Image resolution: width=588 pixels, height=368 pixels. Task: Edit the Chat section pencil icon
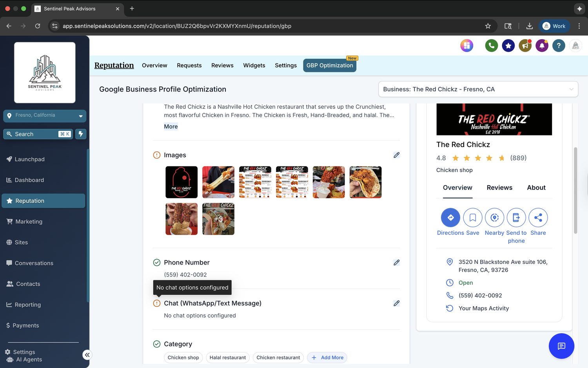[396, 303]
